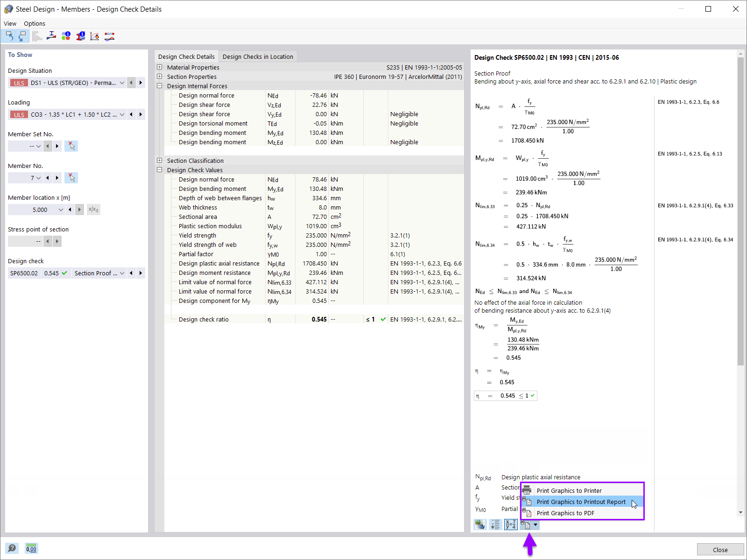This screenshot has height=560, width=747.
Task: Select the member check toolbar icon at far right
Action: (109, 36)
